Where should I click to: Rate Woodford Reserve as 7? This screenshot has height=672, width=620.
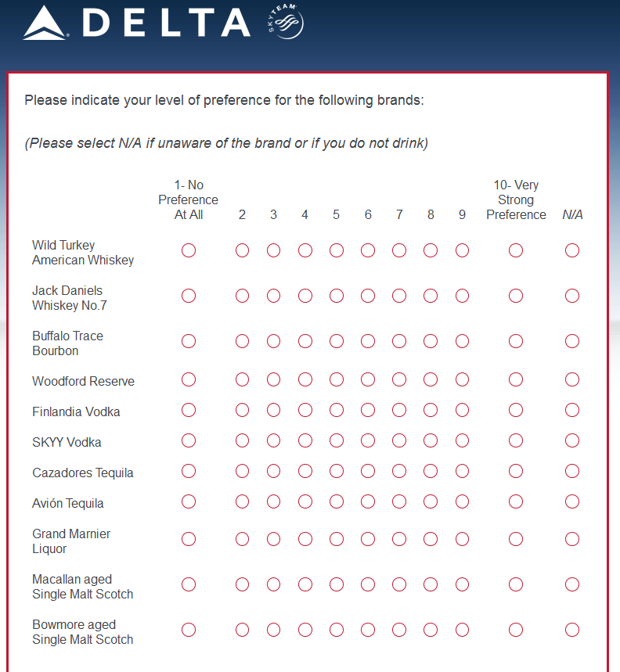pyautogui.click(x=399, y=379)
